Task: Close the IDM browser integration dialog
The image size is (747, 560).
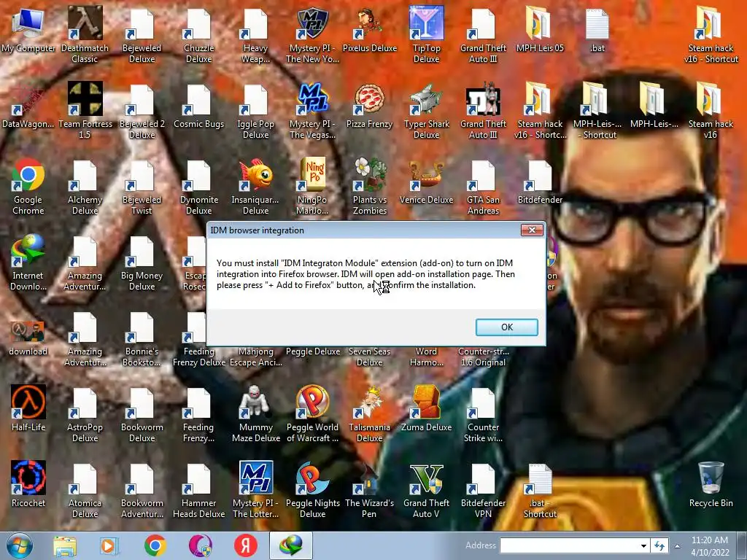Action: click(532, 230)
